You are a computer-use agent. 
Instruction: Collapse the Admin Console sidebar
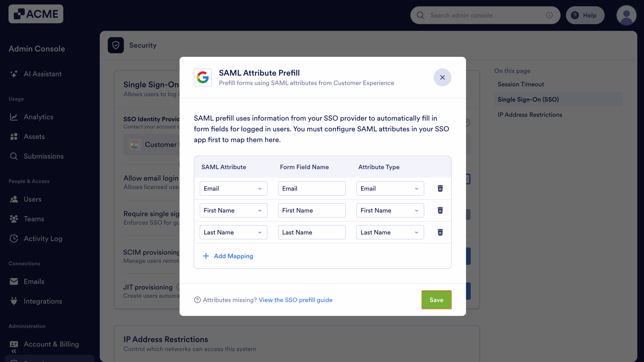[14, 351]
